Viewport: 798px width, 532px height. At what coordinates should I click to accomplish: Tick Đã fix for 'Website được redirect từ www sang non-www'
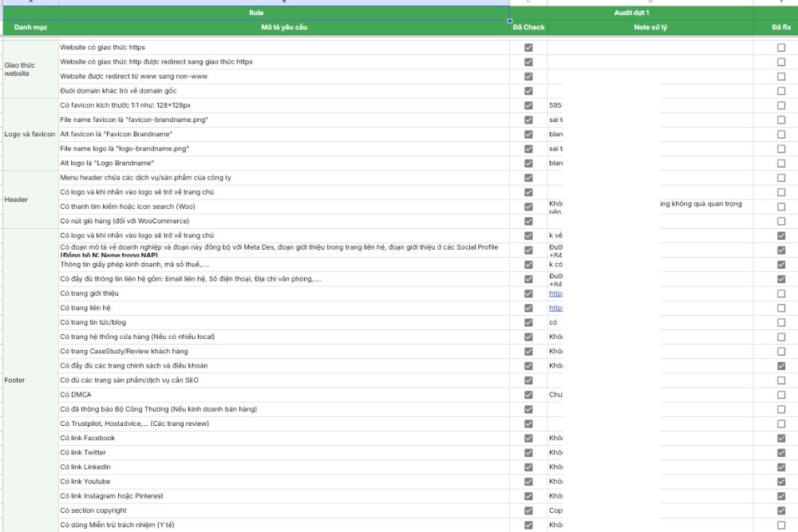pyautogui.click(x=781, y=77)
